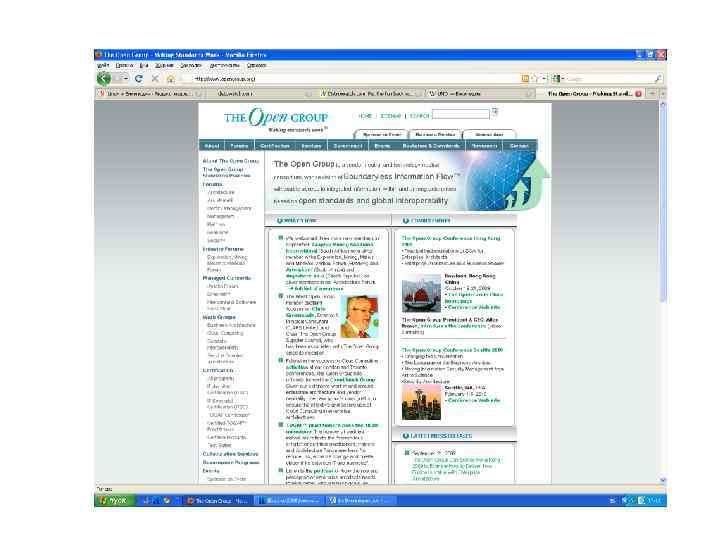720x540 pixels.
Task: Switch to The Open Group taskbar button
Action: (217, 501)
